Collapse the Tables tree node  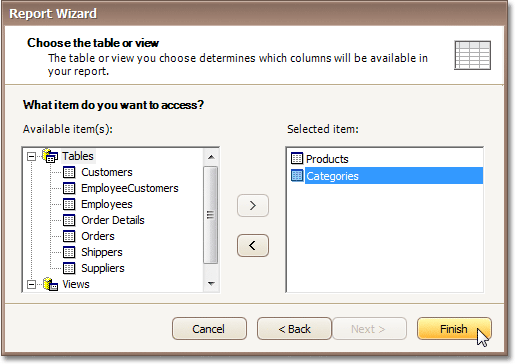coord(31,156)
